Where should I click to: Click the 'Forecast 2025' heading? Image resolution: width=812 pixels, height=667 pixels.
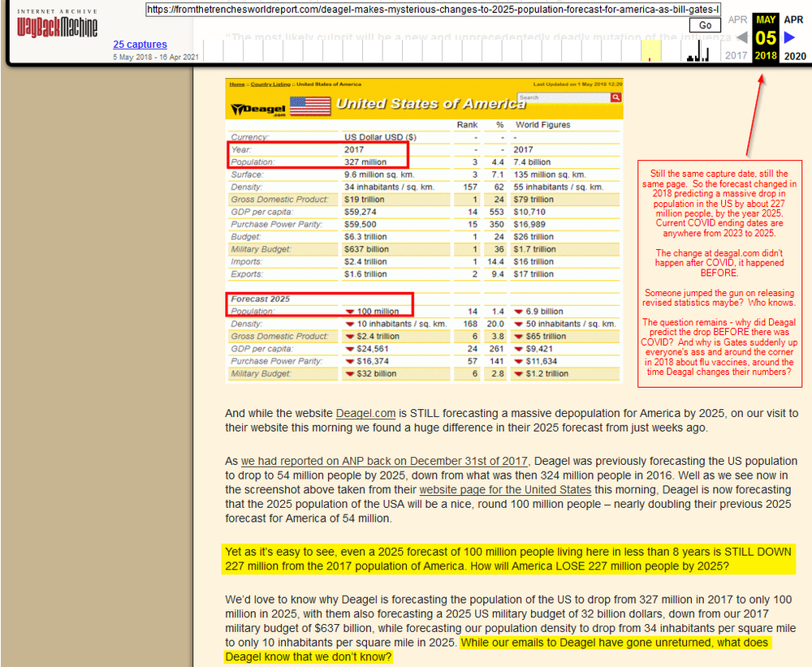point(260,299)
